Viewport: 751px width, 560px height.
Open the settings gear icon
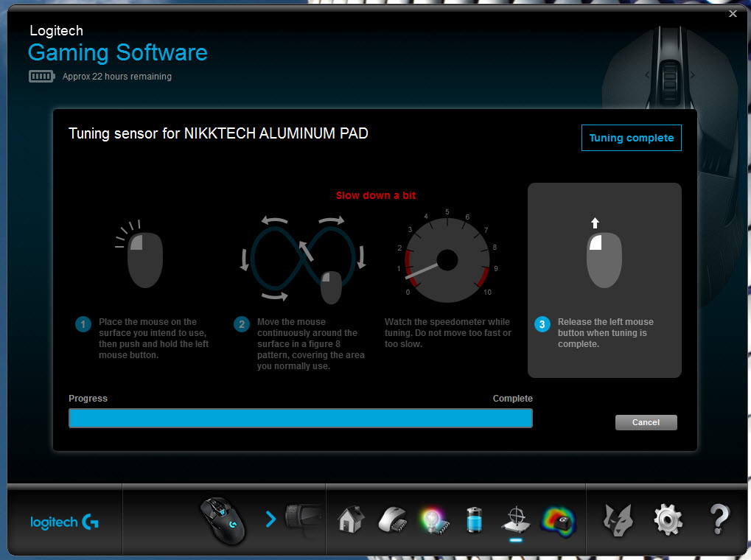(x=668, y=520)
